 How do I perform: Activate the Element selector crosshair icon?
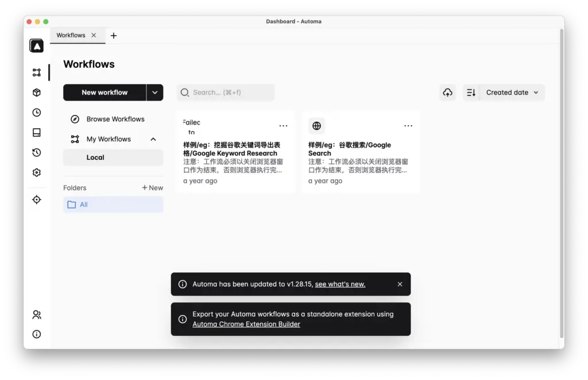(x=36, y=199)
